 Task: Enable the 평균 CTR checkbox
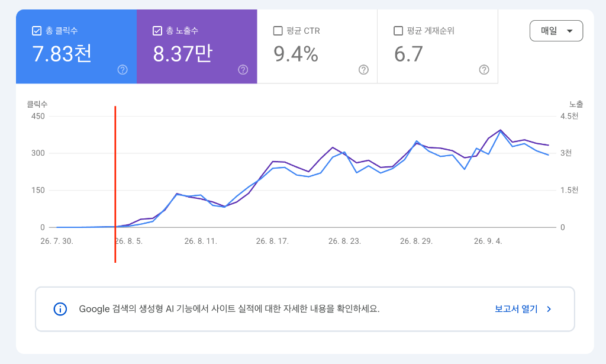[x=278, y=31]
